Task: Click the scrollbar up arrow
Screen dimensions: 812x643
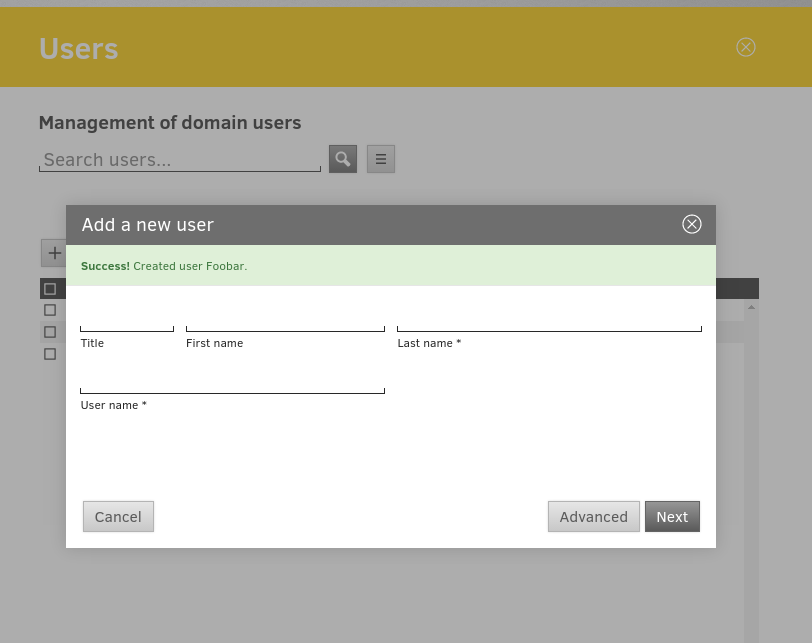Action: click(x=751, y=306)
